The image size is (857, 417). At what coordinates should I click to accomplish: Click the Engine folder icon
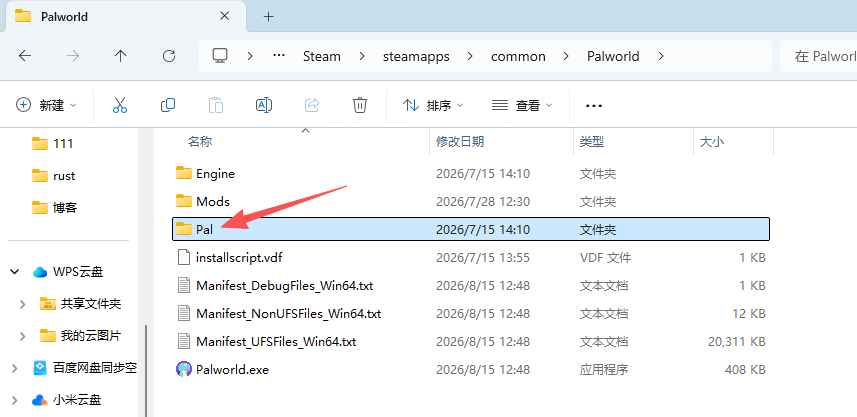(184, 173)
